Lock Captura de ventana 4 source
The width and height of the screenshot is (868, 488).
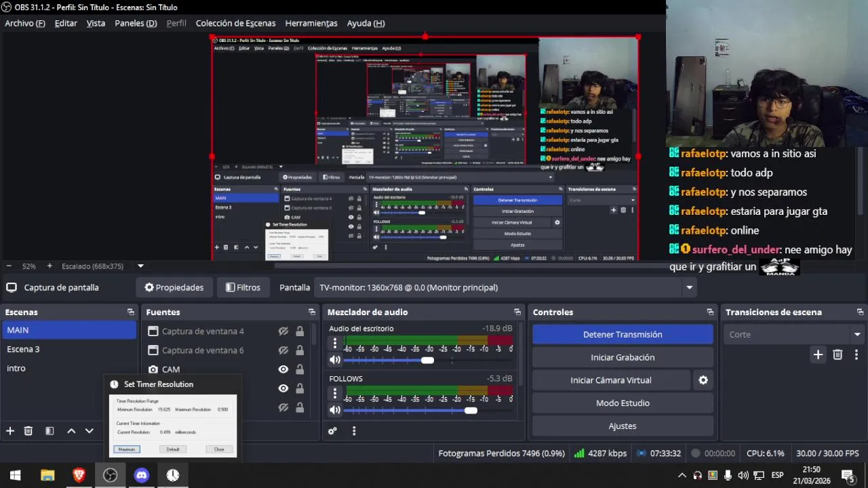(300, 331)
